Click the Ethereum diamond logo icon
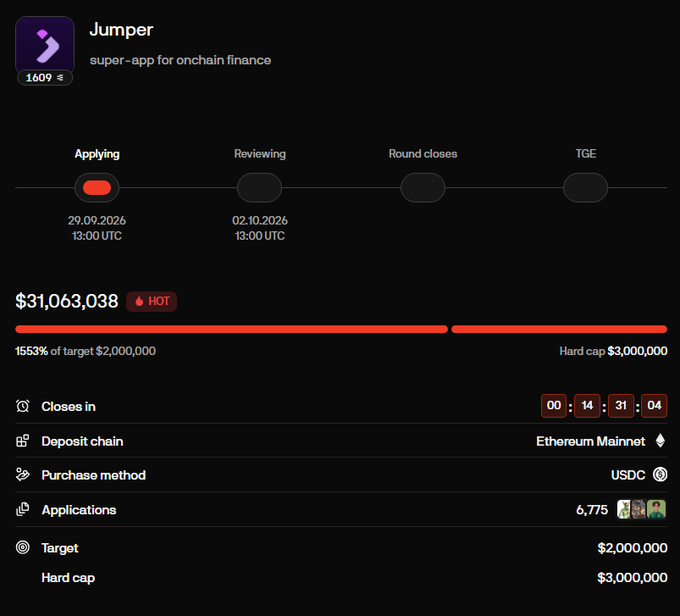This screenshot has width=680, height=616. 660,441
